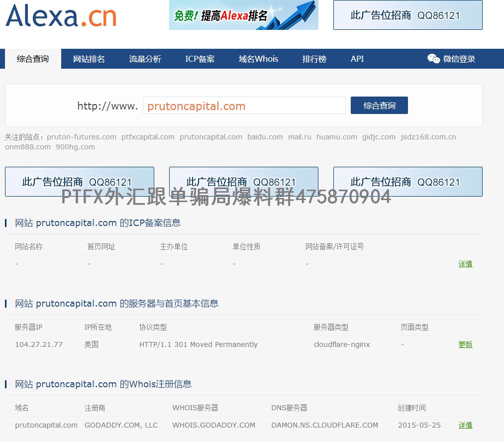Click the IP location value 美国

pos(91,344)
